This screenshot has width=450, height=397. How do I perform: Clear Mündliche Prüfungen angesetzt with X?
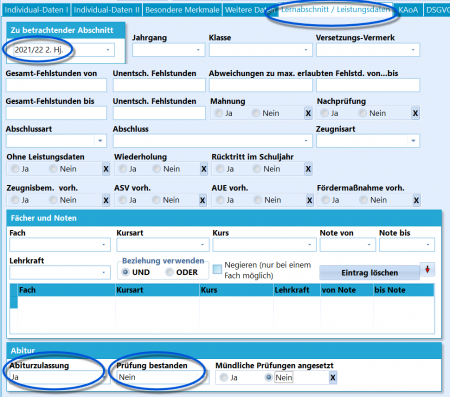[x=333, y=378]
